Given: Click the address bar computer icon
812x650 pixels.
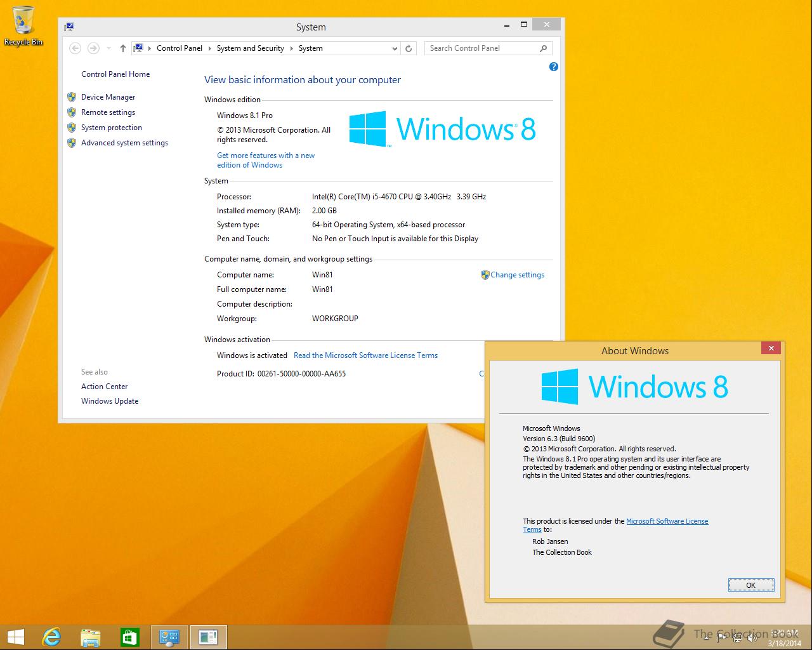Looking at the screenshot, I should (x=138, y=48).
